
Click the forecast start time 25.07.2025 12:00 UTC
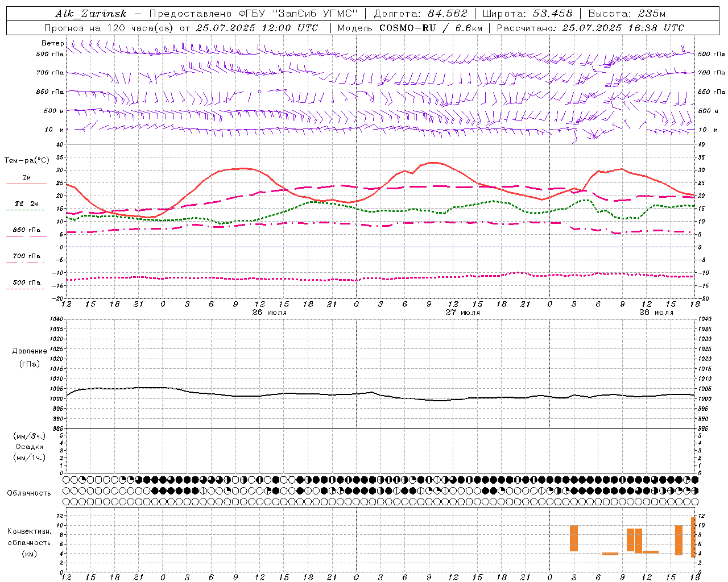(257, 28)
